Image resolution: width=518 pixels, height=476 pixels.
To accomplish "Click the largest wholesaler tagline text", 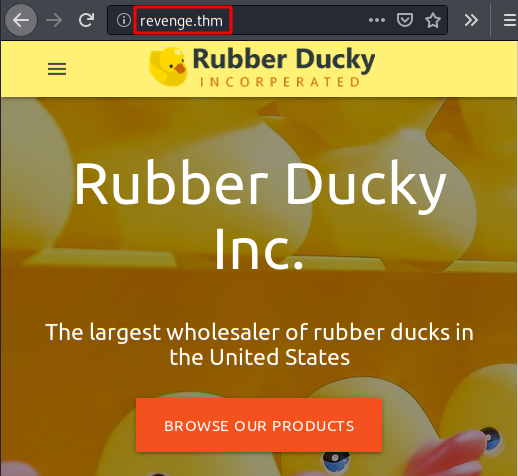I will click(259, 345).
